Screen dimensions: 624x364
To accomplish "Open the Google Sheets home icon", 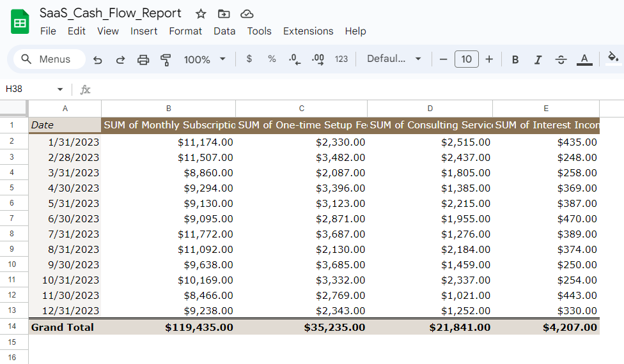I will 20,22.
